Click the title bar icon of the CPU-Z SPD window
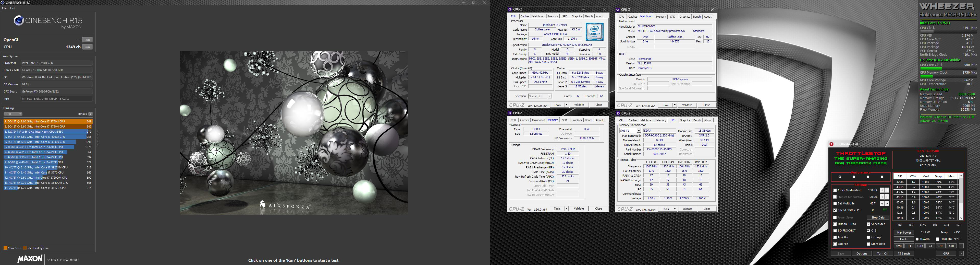Screen dimensions: 980x265 618,113
